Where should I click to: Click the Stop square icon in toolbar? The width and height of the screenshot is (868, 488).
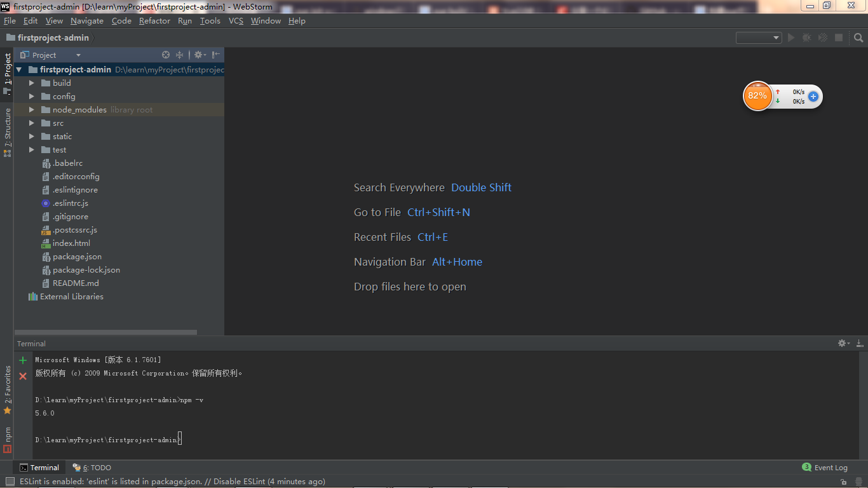click(839, 37)
